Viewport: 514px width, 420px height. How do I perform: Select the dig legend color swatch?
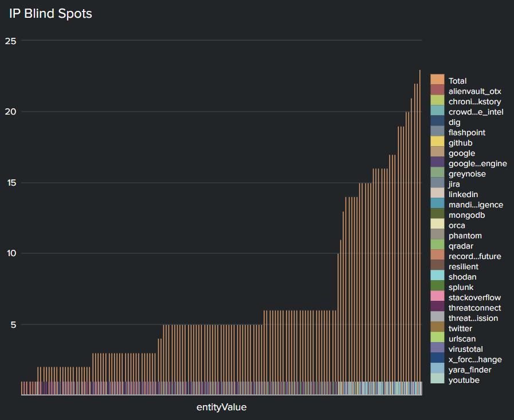point(437,121)
